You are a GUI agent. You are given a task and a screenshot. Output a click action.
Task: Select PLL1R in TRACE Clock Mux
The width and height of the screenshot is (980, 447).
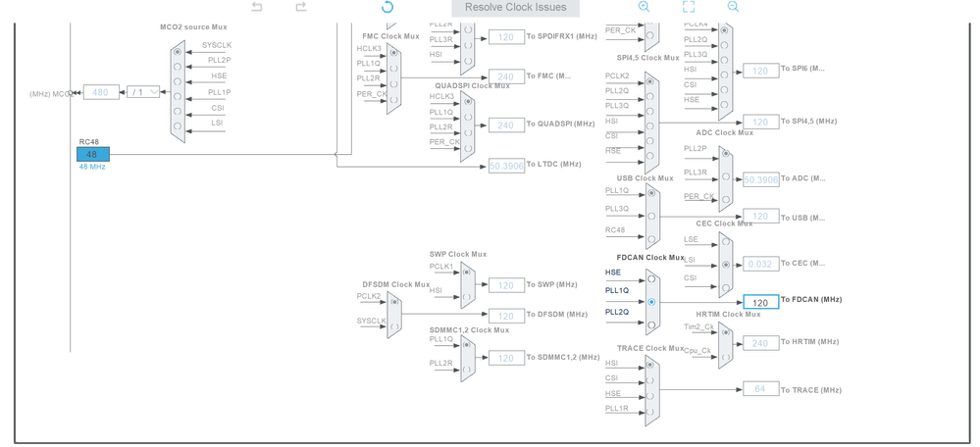click(x=652, y=413)
